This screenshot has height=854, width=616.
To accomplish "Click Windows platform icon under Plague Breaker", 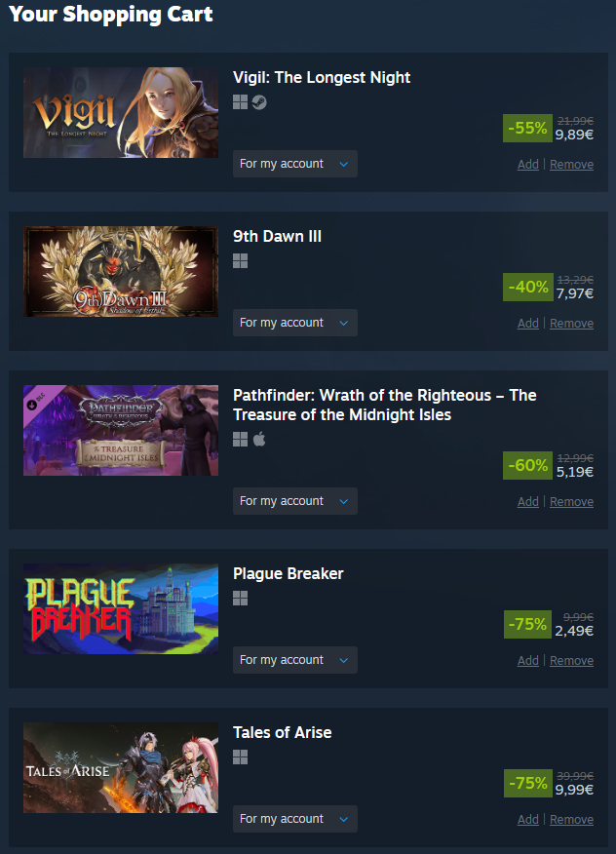I will click(240, 598).
